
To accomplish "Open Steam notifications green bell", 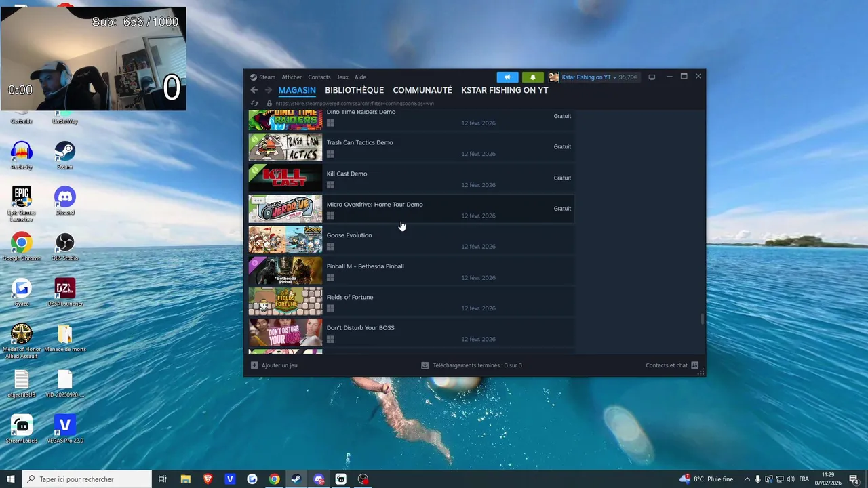I will pos(532,77).
